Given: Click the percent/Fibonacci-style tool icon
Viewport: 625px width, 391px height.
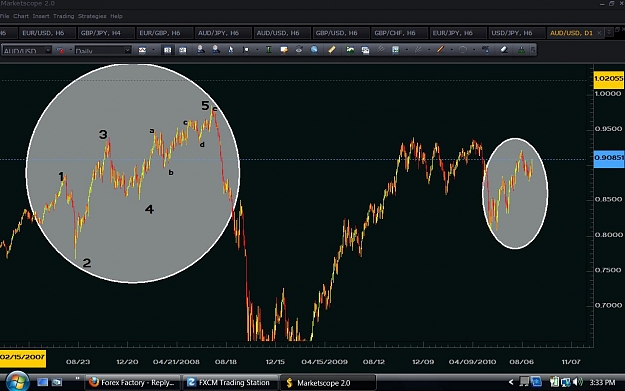Looking at the screenshot, I should point(485,50).
